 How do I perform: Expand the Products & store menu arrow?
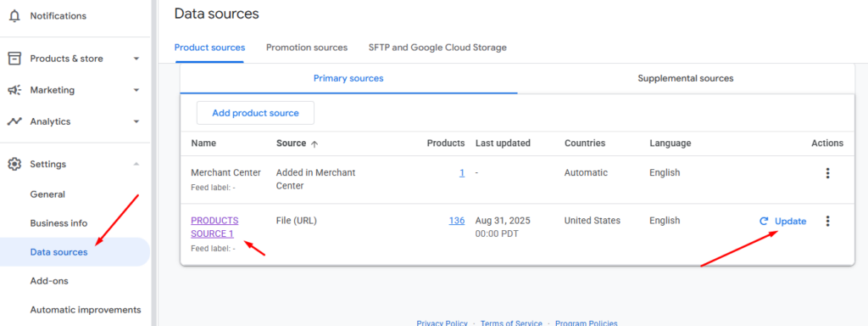pos(136,59)
